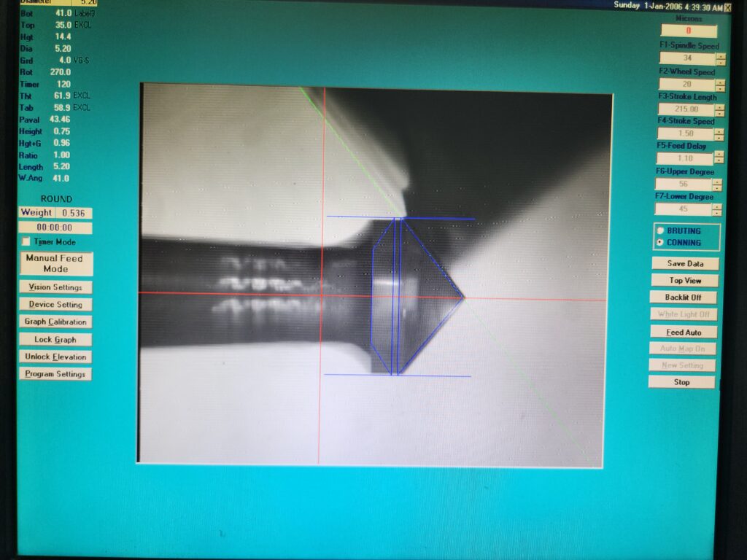Select the BRUTING radio option
The image size is (747, 560).
tap(661, 231)
